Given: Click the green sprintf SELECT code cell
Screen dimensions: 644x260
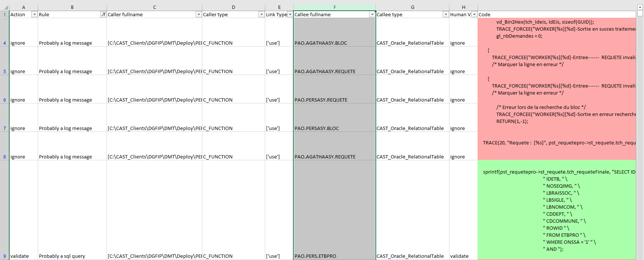Looking at the screenshot, I should (x=557, y=210).
